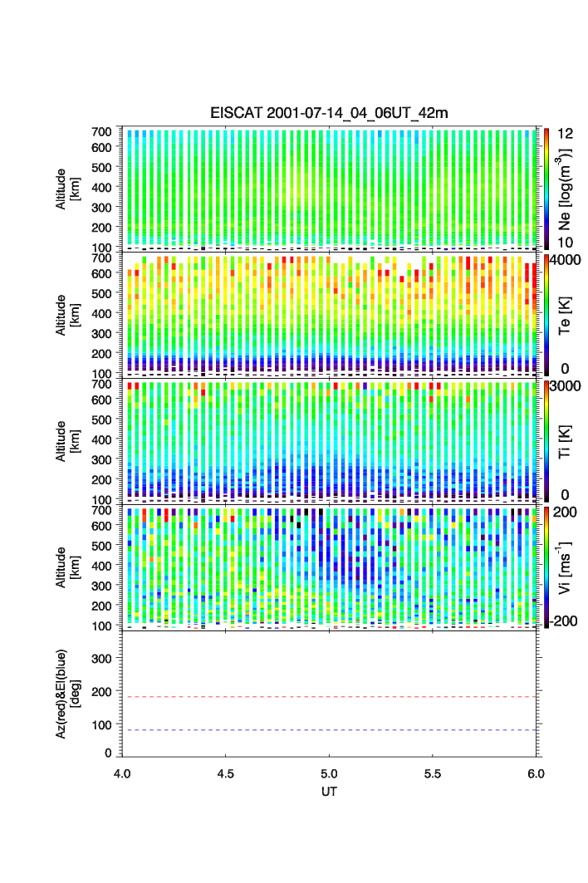The width and height of the screenshot is (588, 883).
Task: Click the Te temperature color bar
Action: (546, 315)
